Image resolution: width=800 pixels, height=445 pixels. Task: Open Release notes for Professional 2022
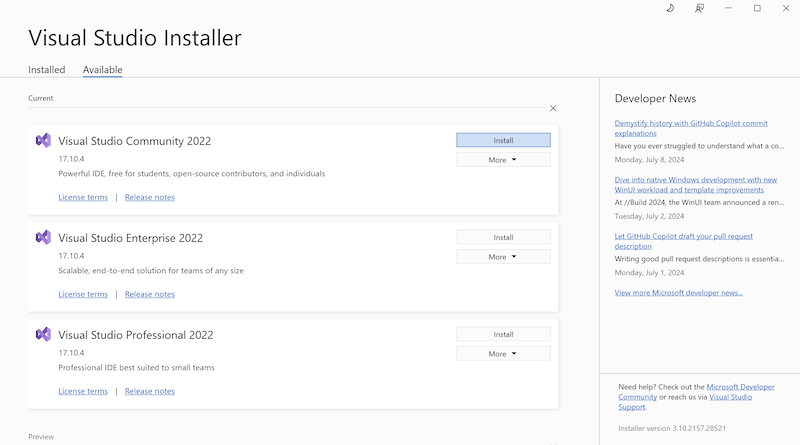(149, 391)
